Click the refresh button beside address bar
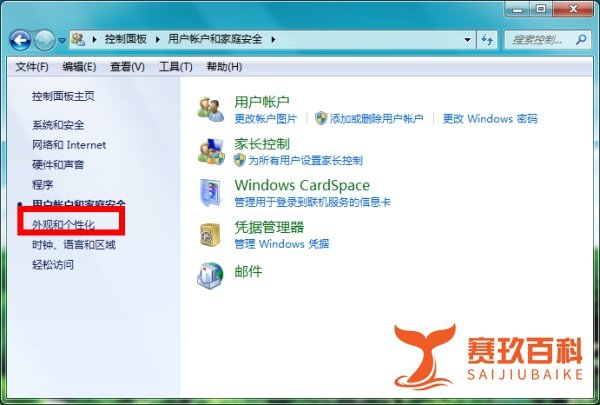The height and width of the screenshot is (405, 600). click(487, 39)
